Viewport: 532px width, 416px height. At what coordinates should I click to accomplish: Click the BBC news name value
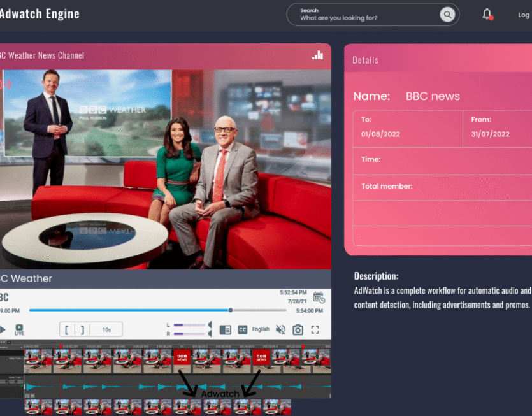[x=433, y=96]
